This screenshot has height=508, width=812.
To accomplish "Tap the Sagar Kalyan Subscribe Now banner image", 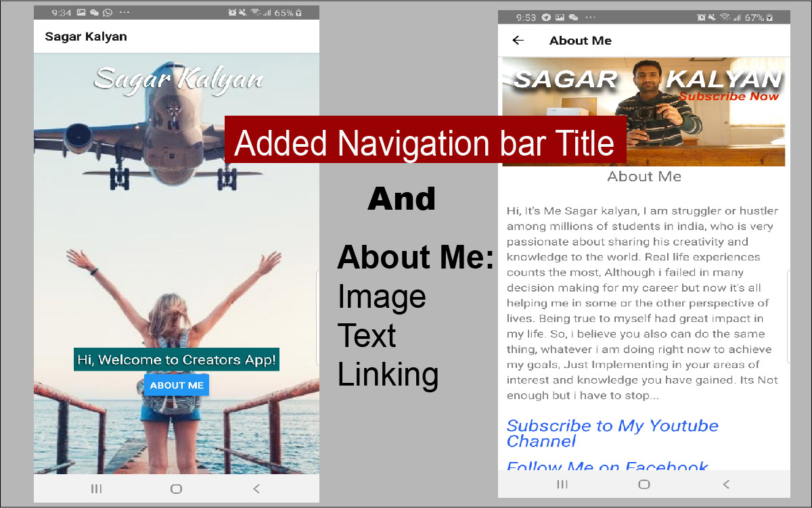I will [x=644, y=112].
